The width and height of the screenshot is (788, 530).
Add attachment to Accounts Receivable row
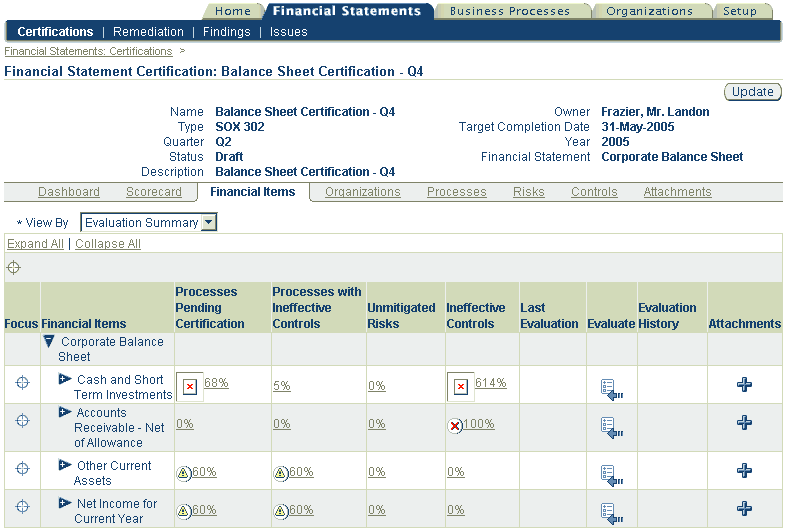[x=744, y=422]
